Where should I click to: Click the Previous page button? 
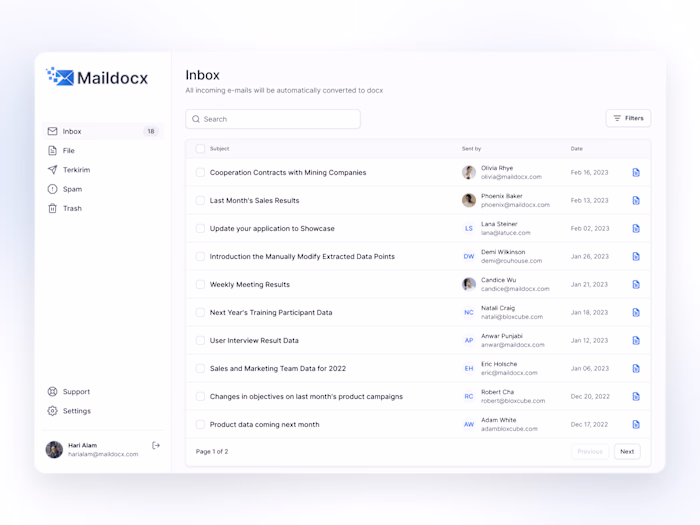[590, 451]
